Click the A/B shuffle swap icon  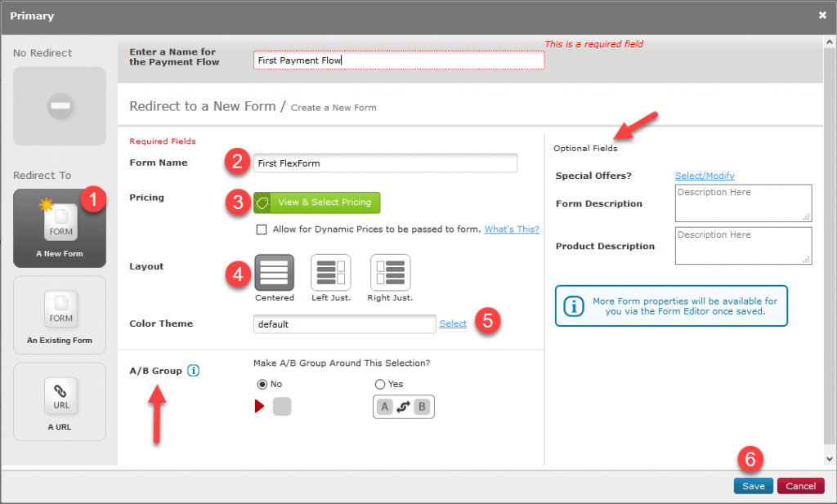(x=403, y=406)
